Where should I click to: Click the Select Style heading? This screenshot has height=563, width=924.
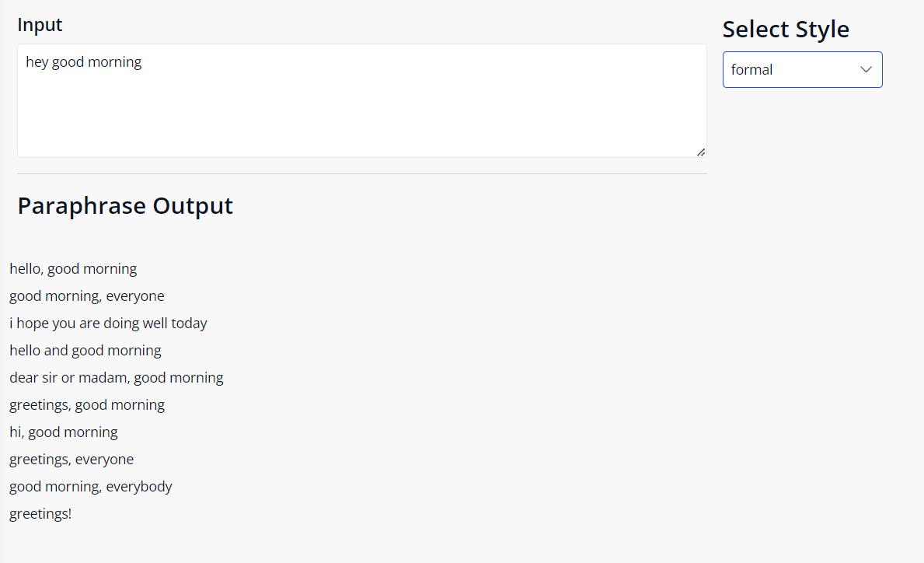tap(786, 30)
